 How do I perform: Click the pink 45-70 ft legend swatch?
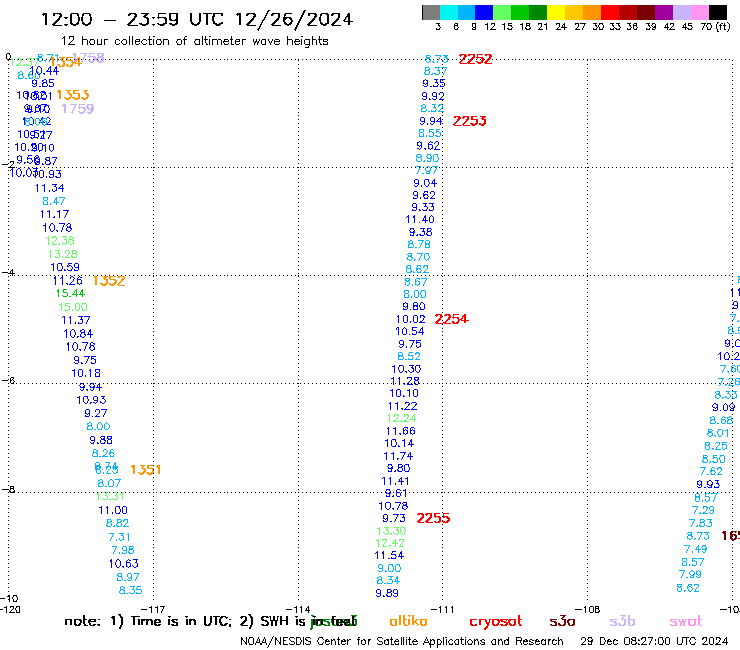(700, 12)
